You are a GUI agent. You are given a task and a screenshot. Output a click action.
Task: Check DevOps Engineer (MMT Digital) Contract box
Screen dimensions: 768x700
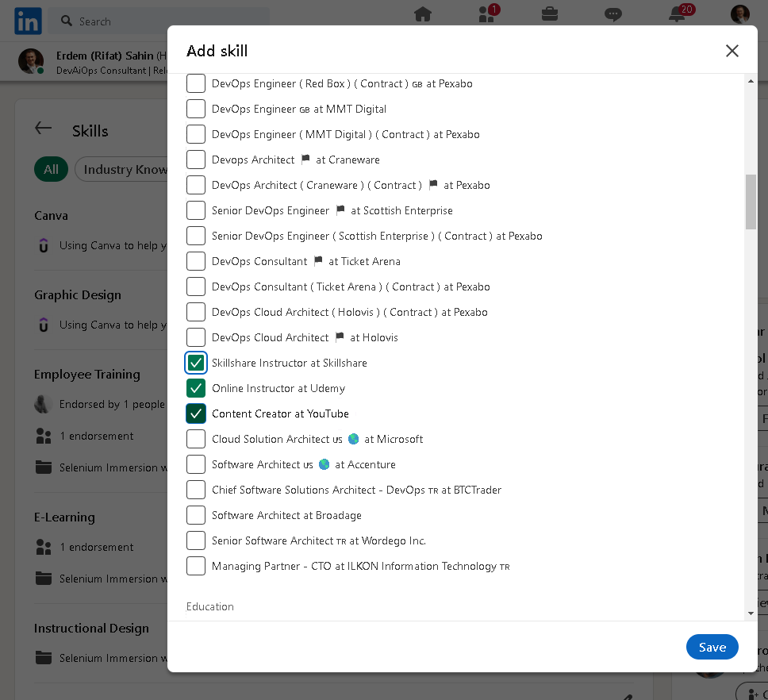pyautogui.click(x=195, y=134)
